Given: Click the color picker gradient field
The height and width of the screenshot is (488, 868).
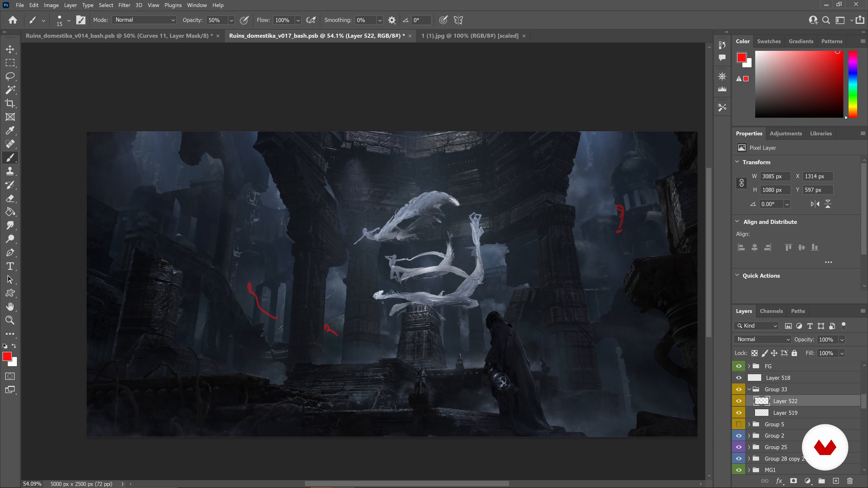Looking at the screenshot, I should 799,84.
